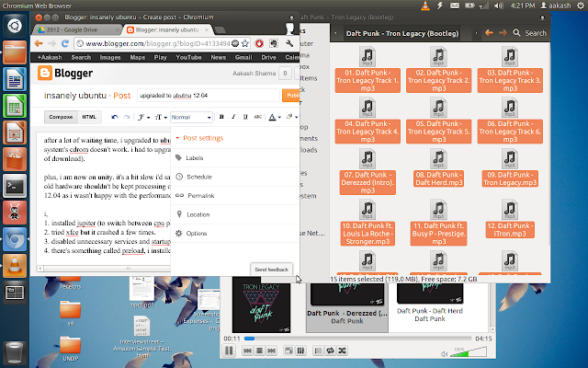Mute VLC audio with speaker icon
The width and height of the screenshot is (588, 368).
coord(445,353)
